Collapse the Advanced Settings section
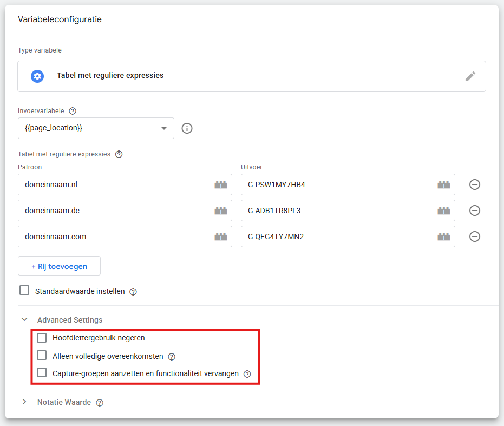The width and height of the screenshot is (504, 426). point(24,320)
